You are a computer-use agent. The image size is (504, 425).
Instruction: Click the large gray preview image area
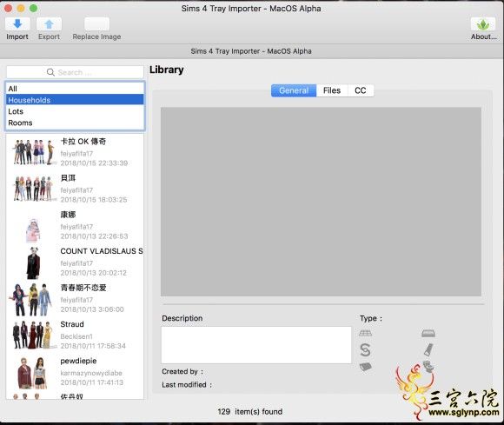coord(321,202)
